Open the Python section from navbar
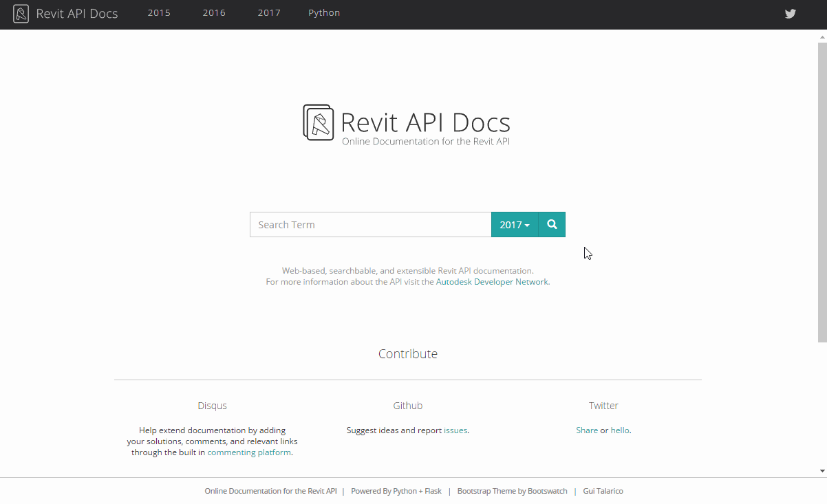Screen dimensions: 827x504 [x=324, y=12]
